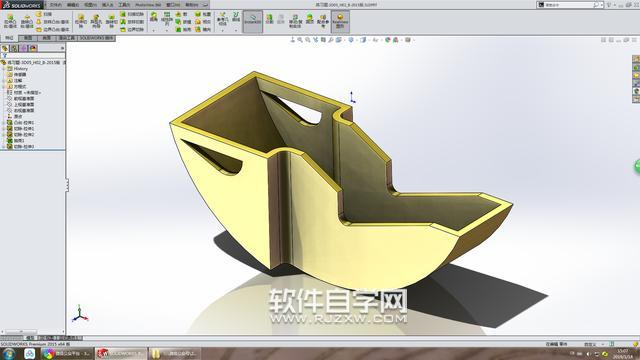Screen dimensions: 640x360
Task: Choose the Swept Cut tool
Action: [x=132, y=14]
